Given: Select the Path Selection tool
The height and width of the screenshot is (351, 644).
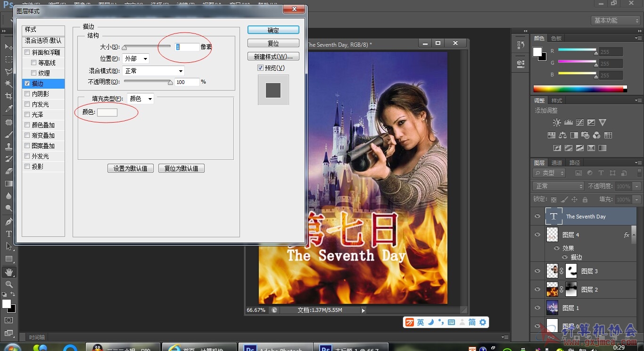Looking at the screenshot, I should [x=8, y=246].
